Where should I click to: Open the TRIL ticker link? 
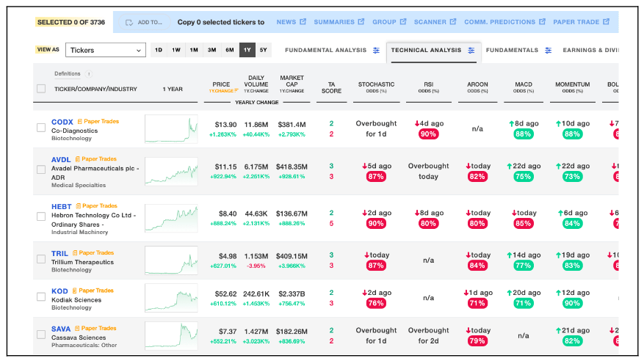(59, 253)
